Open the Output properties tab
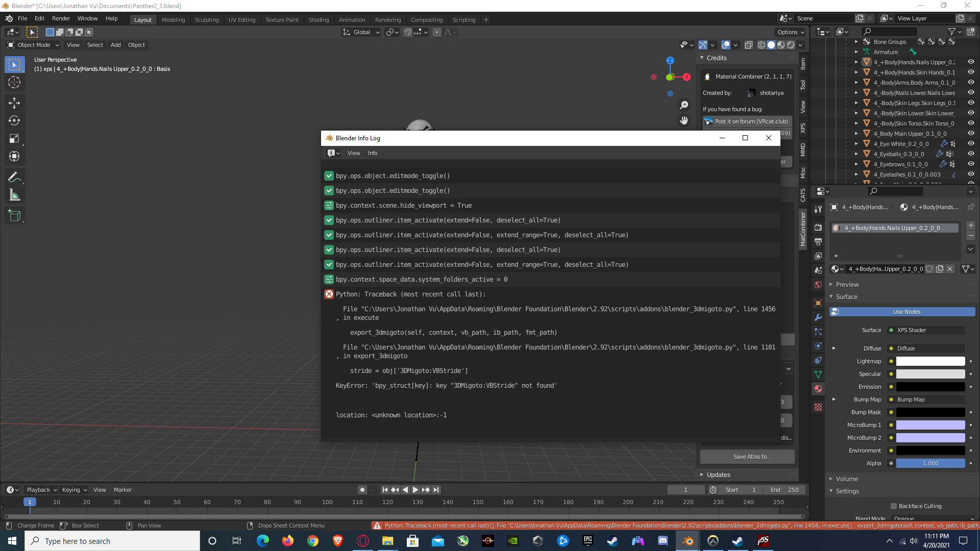 (818, 241)
